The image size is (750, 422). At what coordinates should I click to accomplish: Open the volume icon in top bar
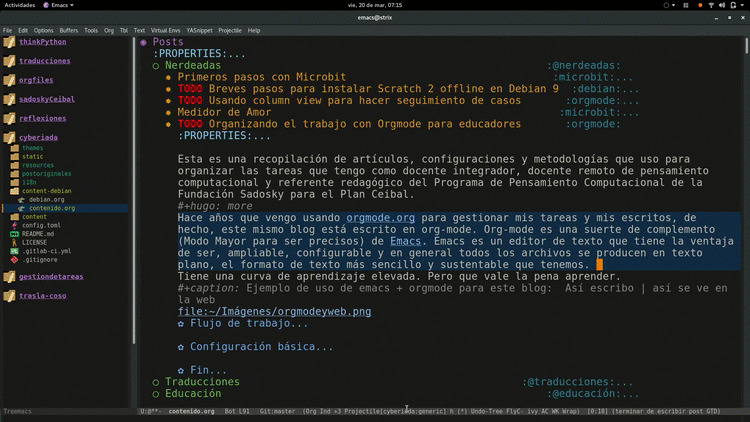pos(722,5)
